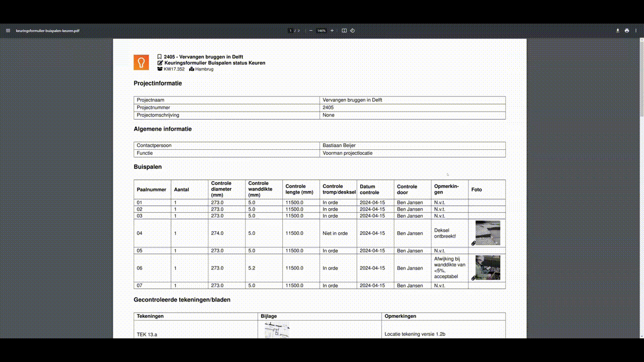This screenshot has height=362, width=644.
Task: Rotate the document clockwise
Action: 352,30
